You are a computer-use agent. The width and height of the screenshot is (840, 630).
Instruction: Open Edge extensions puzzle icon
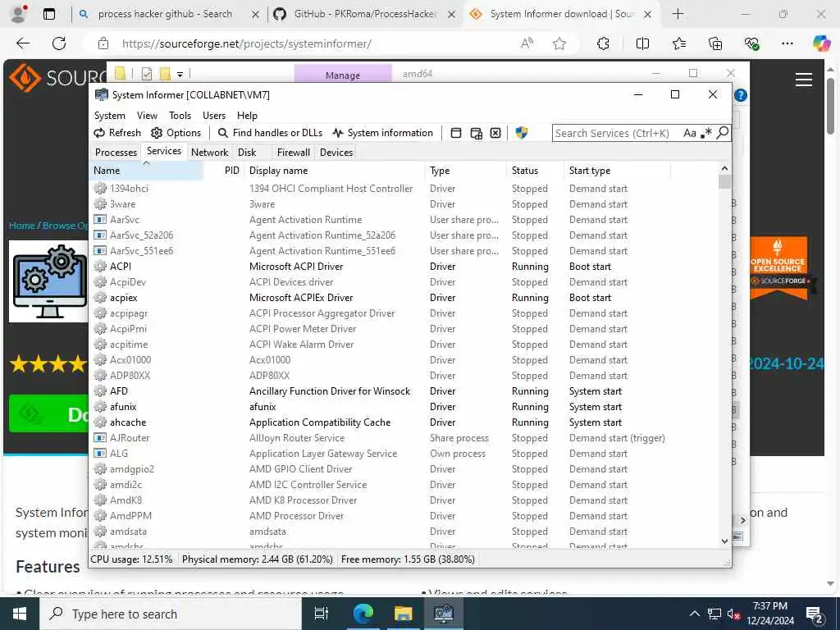point(603,43)
